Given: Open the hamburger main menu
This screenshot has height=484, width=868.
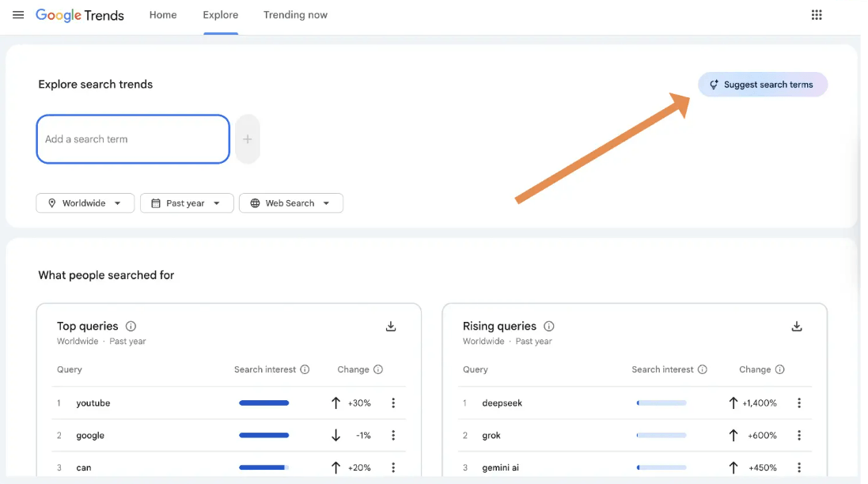Looking at the screenshot, I should [18, 15].
